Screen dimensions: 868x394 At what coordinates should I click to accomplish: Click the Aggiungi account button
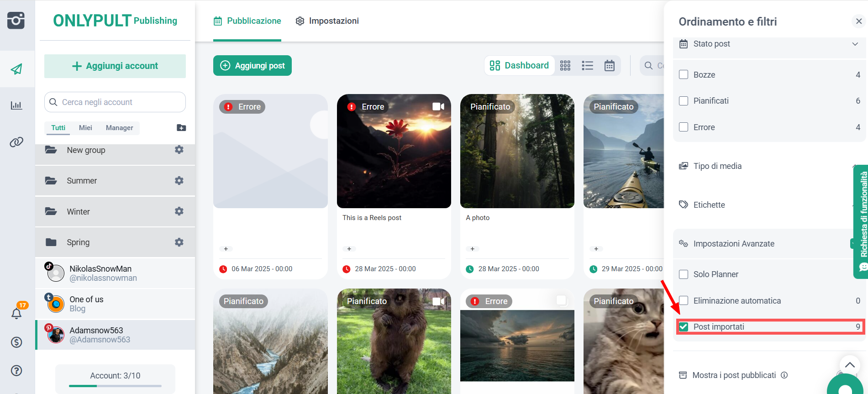(x=115, y=66)
